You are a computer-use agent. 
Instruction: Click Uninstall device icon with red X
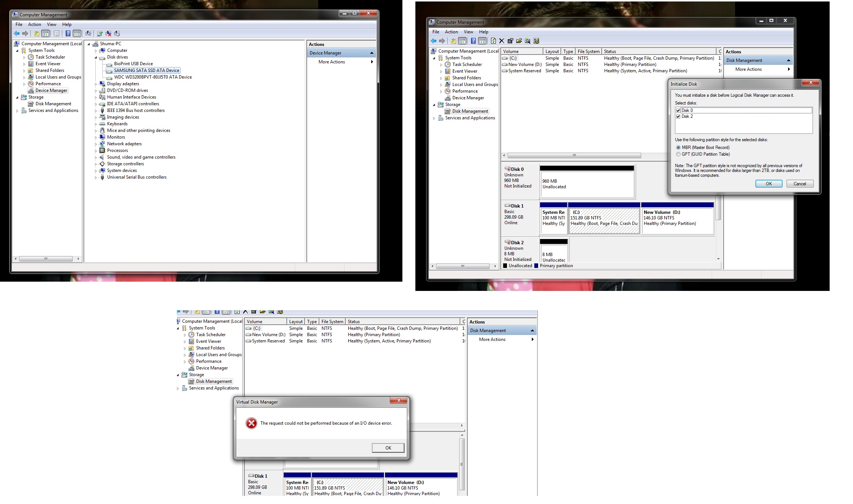point(108,34)
